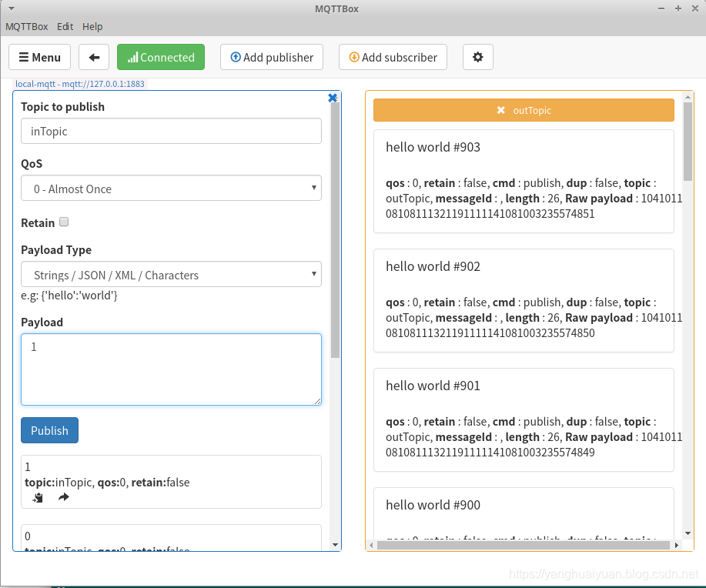Click raw payload ending 574849
This screenshot has width=706, height=588.
(x=490, y=452)
